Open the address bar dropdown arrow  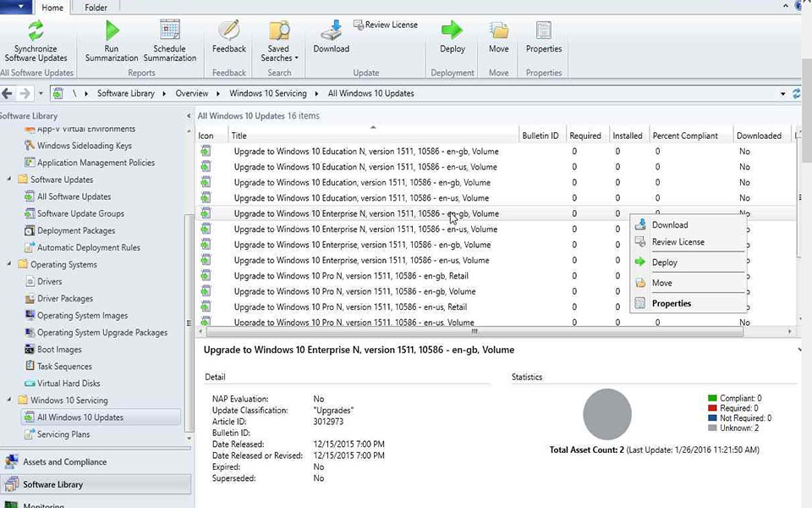(782, 94)
